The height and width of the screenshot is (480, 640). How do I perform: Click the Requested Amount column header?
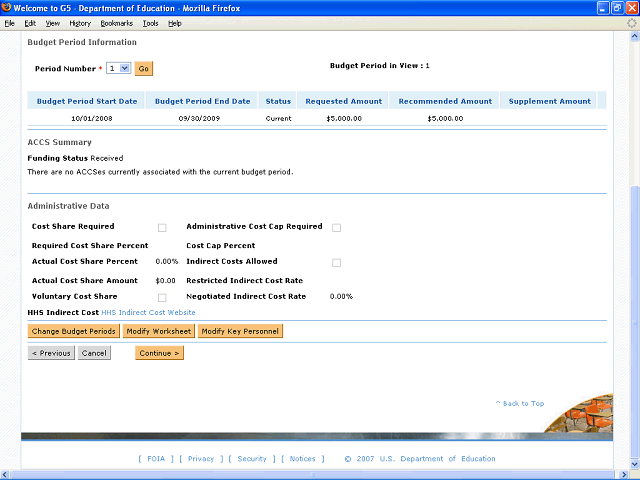344,101
